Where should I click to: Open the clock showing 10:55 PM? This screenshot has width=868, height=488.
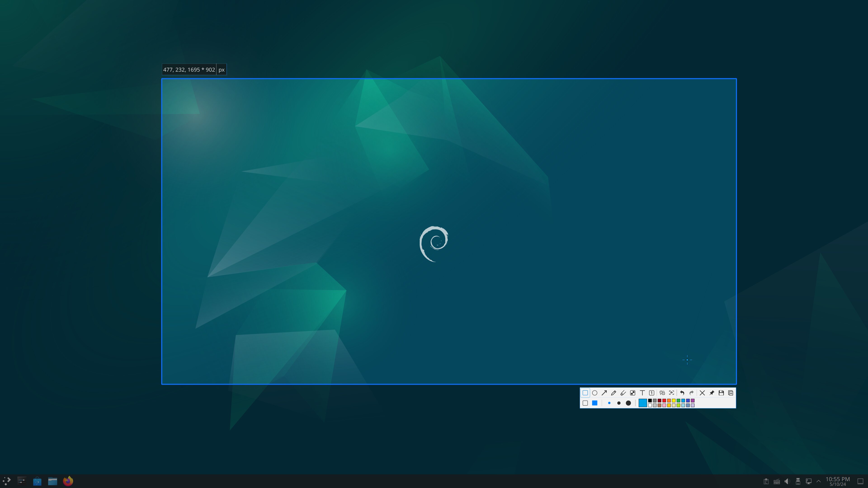pos(838,481)
